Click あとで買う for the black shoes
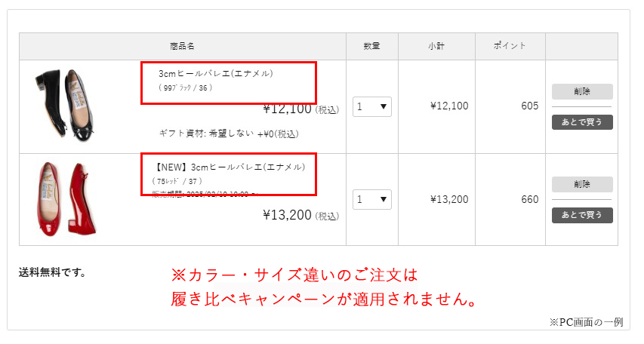 click(x=582, y=122)
